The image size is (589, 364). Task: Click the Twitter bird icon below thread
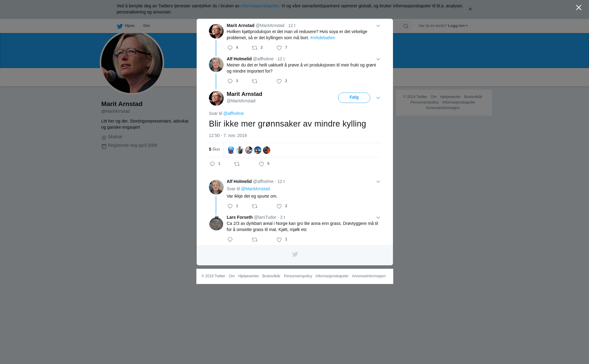coord(295,254)
